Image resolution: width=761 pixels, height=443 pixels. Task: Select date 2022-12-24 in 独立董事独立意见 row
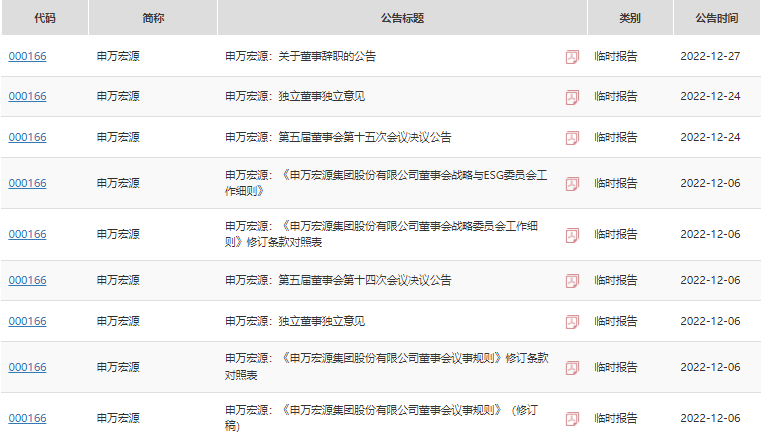pos(710,97)
